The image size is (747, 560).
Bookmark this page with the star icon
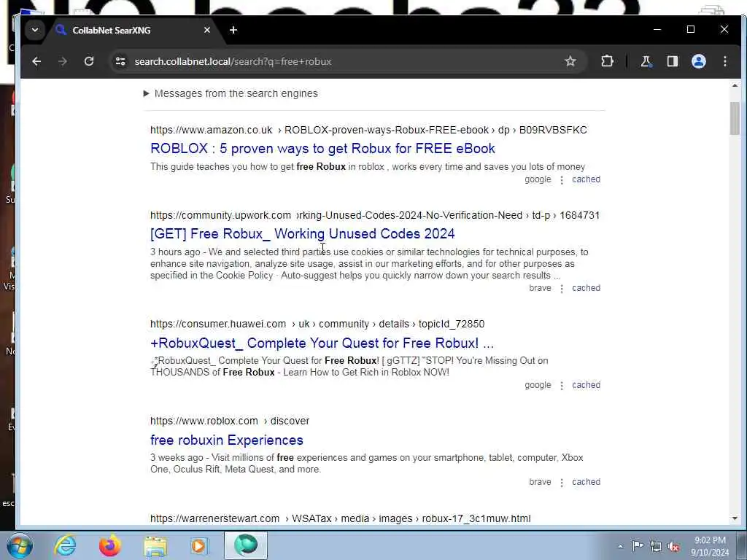(570, 61)
